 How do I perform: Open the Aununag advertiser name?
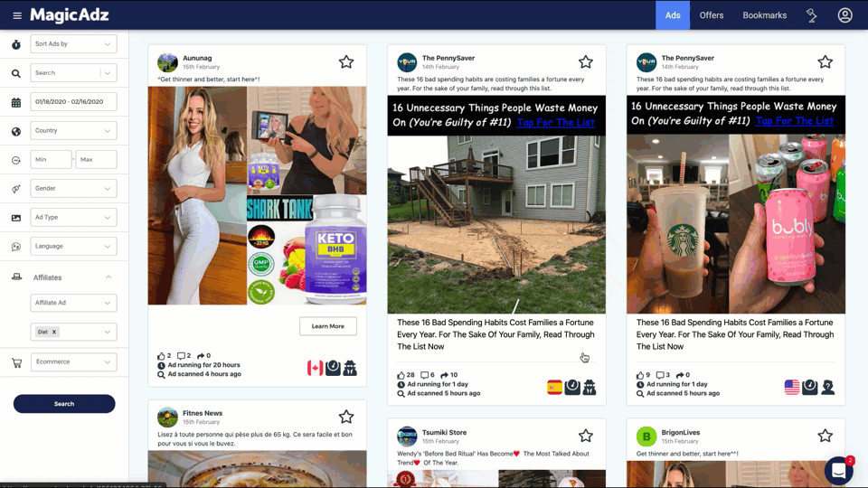(197, 58)
